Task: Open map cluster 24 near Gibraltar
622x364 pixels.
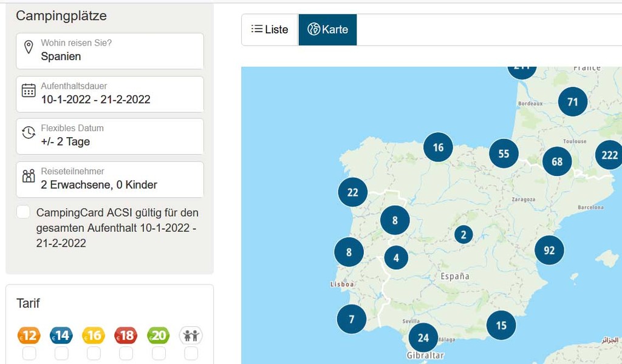Action: tap(423, 337)
